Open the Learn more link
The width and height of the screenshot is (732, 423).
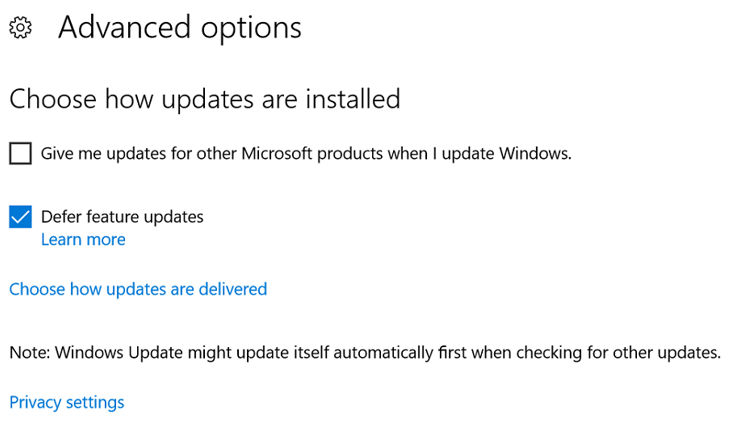[x=83, y=240]
